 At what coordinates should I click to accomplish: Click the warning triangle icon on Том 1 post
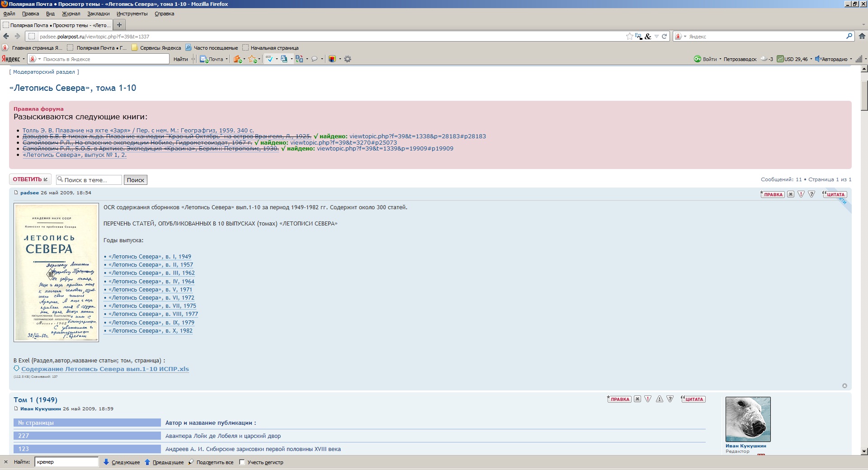point(660,399)
